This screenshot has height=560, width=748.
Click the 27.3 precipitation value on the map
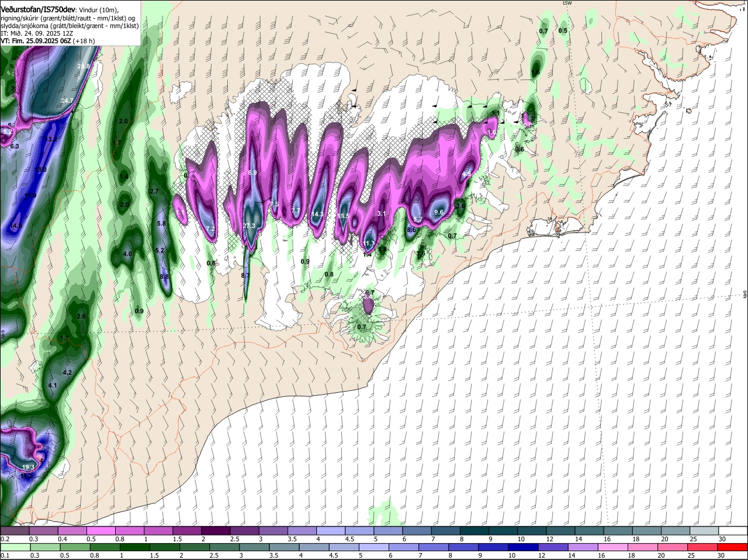coord(250,226)
